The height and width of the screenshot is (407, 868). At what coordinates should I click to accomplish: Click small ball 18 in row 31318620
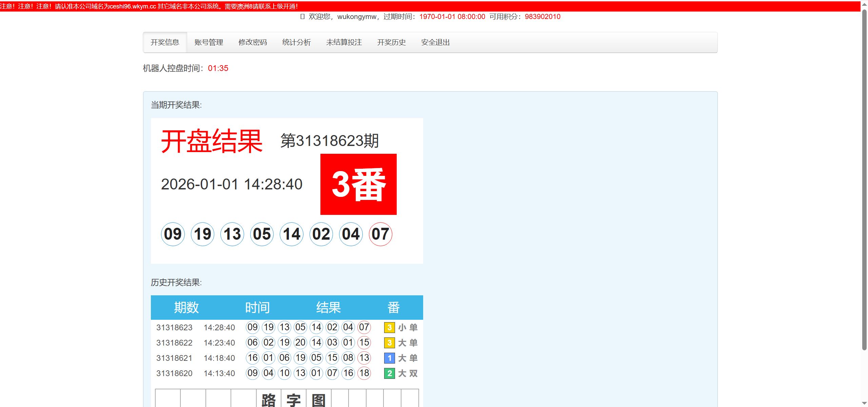click(x=364, y=373)
